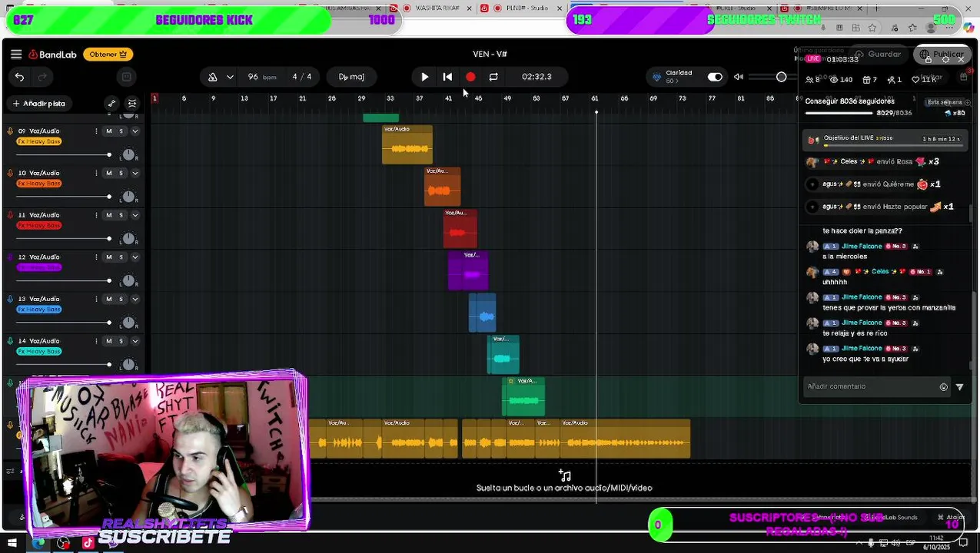Select the track 12 purple audio clip
This screenshot has width=980, height=553.
click(468, 271)
